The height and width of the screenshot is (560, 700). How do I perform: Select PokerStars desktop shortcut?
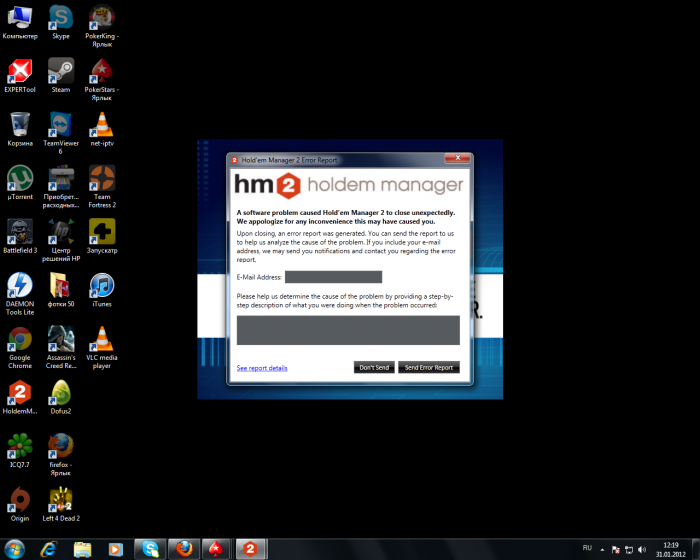[x=102, y=79]
